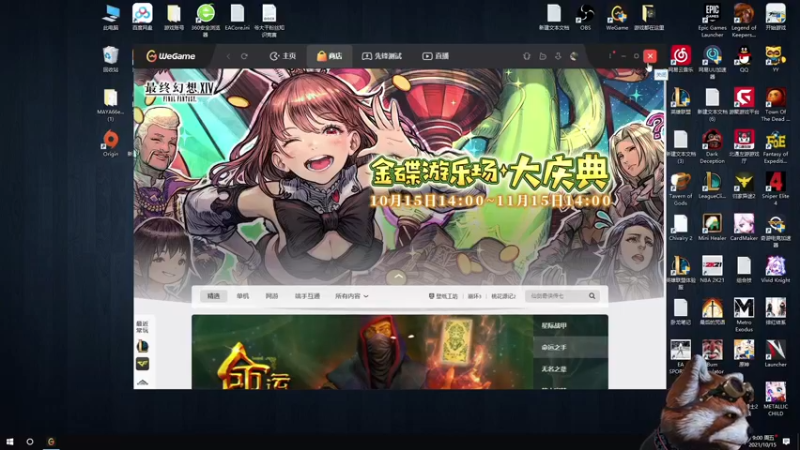This screenshot has width=800, height=450.
Task: Open NBA 2K21 desktop shortcut
Action: pos(712,269)
